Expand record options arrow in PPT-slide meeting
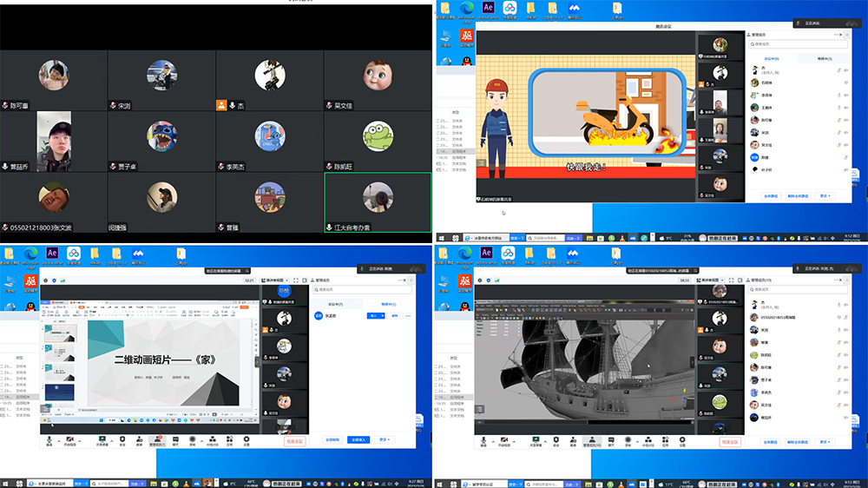 click(x=202, y=441)
